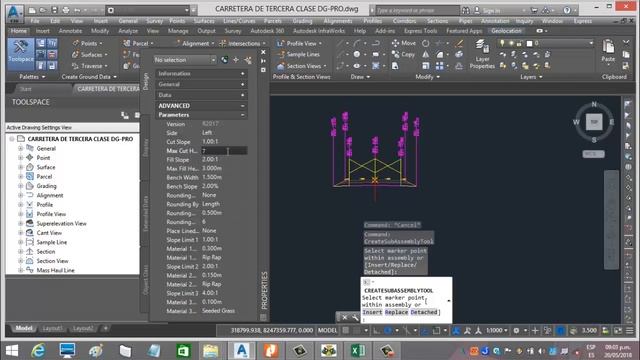Open the Palettes panel dropdown
Image resolution: width=640 pixels, height=360 pixels.
[x=32, y=77]
